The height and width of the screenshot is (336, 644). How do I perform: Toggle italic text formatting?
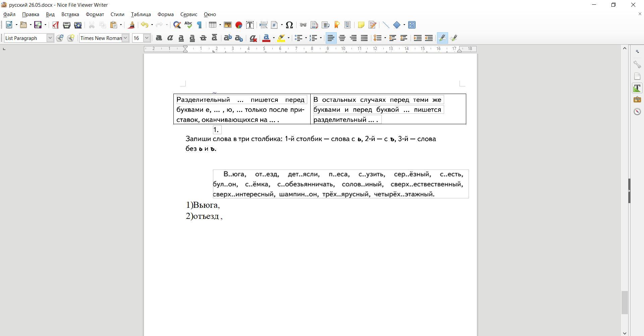click(x=170, y=38)
